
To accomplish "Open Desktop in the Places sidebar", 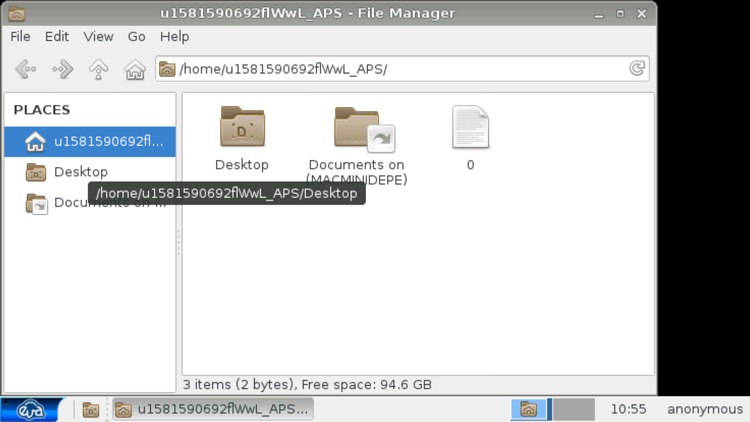I will tap(90, 172).
